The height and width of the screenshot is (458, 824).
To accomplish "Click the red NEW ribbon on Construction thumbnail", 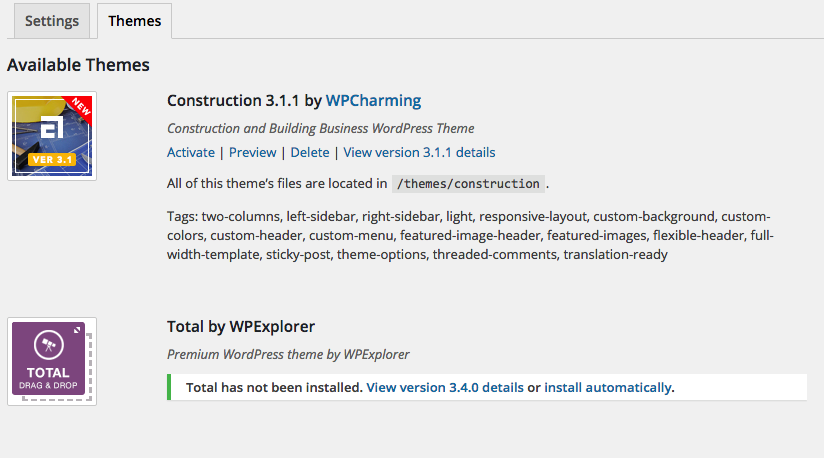I will click(x=80, y=107).
